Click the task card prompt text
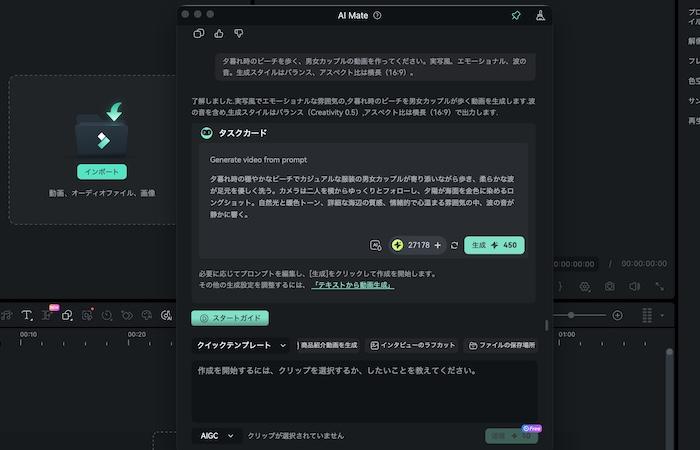 [x=362, y=196]
